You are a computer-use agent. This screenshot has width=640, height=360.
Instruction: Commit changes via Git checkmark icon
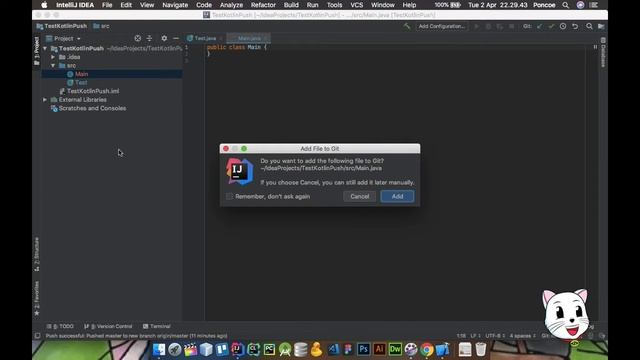(551, 26)
